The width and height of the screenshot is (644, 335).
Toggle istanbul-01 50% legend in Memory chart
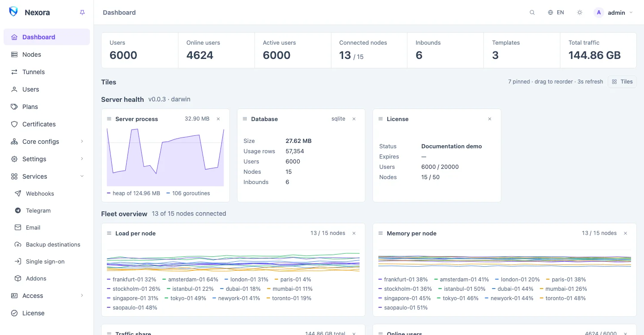click(x=462, y=289)
